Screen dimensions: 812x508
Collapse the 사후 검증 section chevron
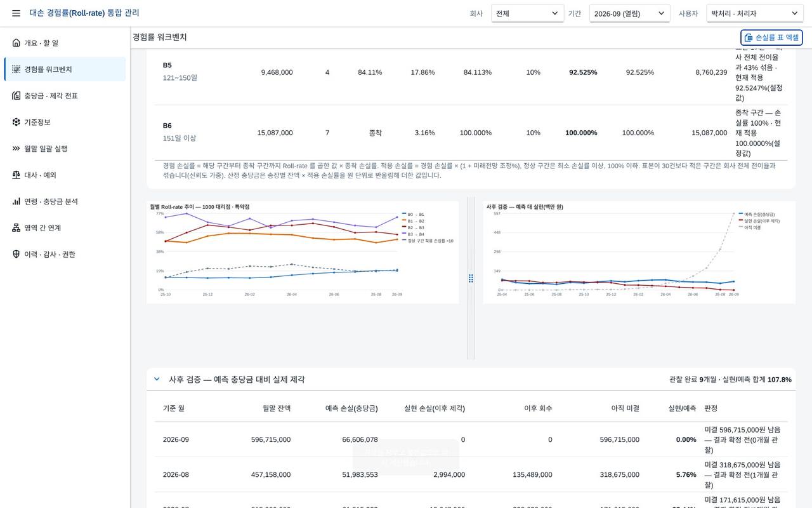click(x=157, y=379)
